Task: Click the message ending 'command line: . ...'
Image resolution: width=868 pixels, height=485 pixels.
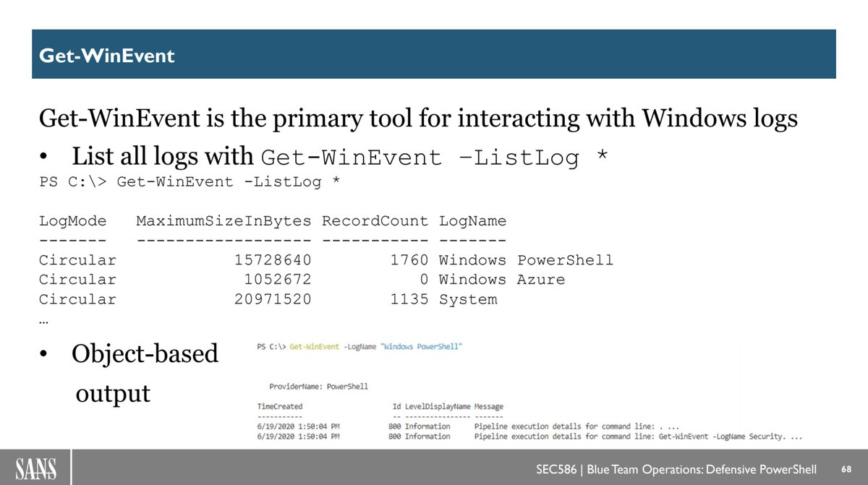Action: (576, 426)
